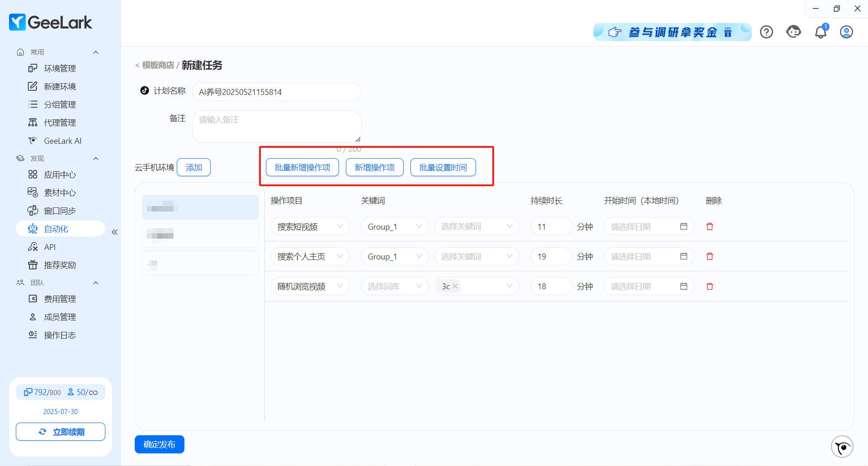This screenshot has height=466, width=868.
Task: Click the 备注 remark text area
Action: pyautogui.click(x=277, y=126)
